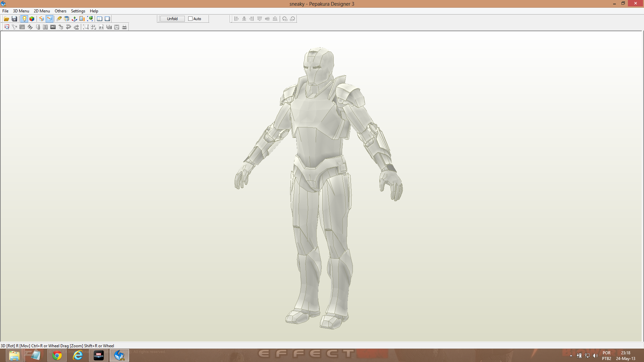Viewport: 644px width, 362px height.
Task: Click the four-squares arrange parts icon
Action: click(x=94, y=27)
